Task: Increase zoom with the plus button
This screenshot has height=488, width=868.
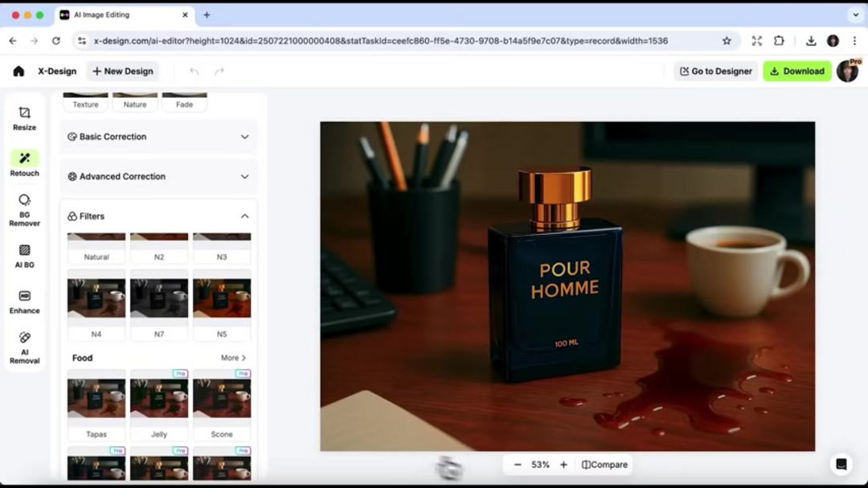Action: [x=563, y=465]
